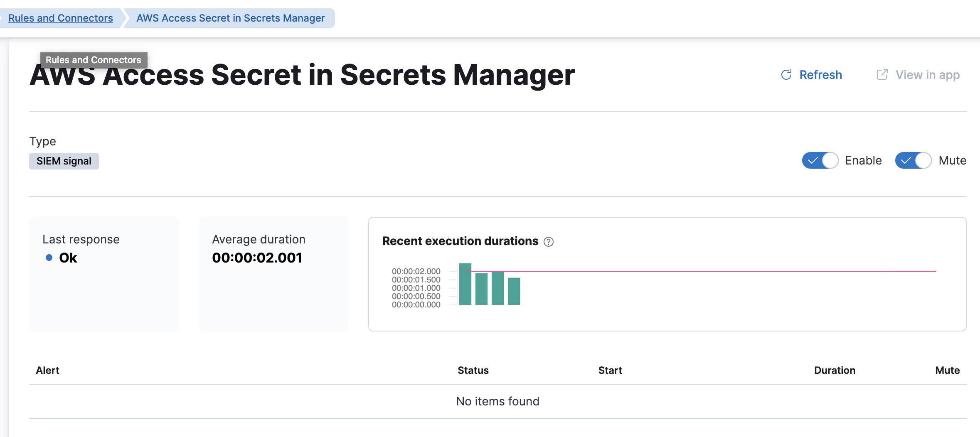This screenshot has width=980, height=437.
Task: Click the View in app external-link icon
Action: 882,75
